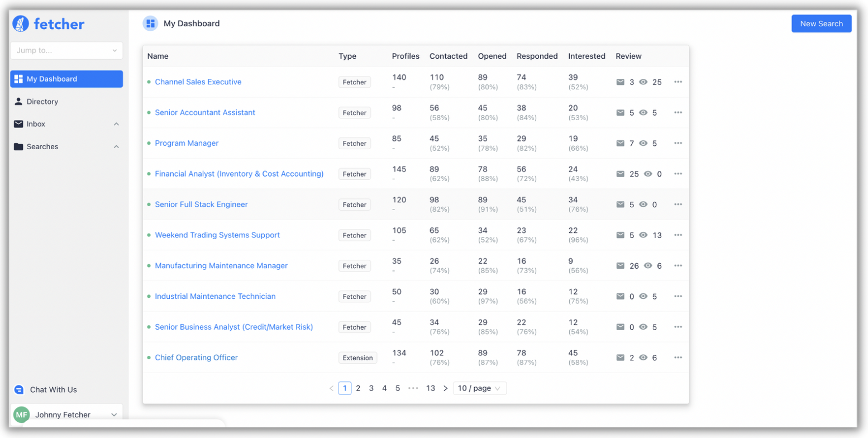Collapse the Inbox section chevron
Screen dimensions: 868x438
(116, 123)
